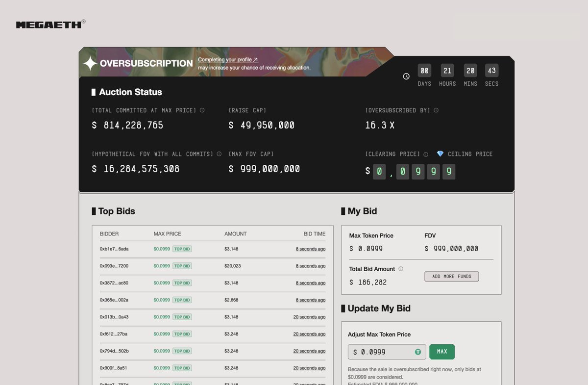Click the info icon next to Total Bid Amount
Screen dimensions: 588x385
pos(401,268)
